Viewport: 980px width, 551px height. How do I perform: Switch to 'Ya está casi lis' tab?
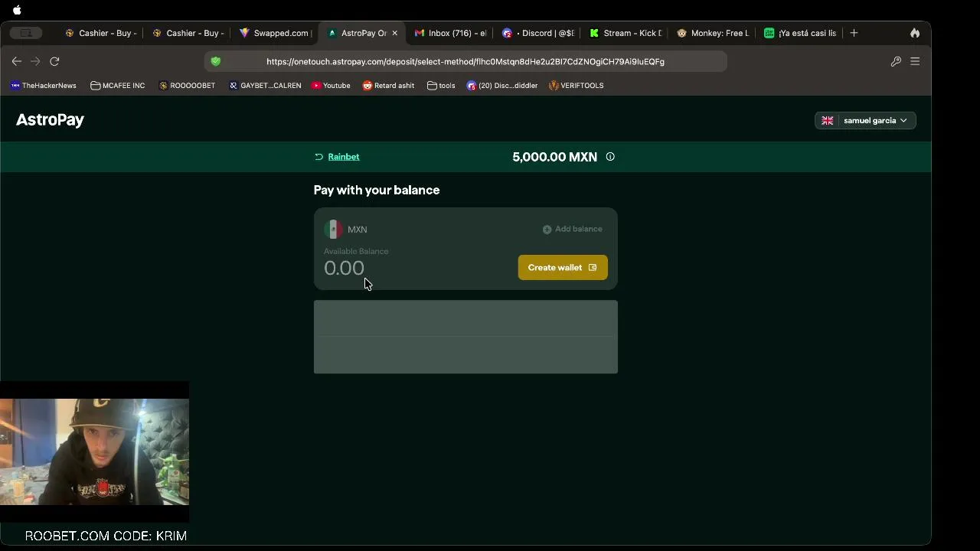pos(800,33)
